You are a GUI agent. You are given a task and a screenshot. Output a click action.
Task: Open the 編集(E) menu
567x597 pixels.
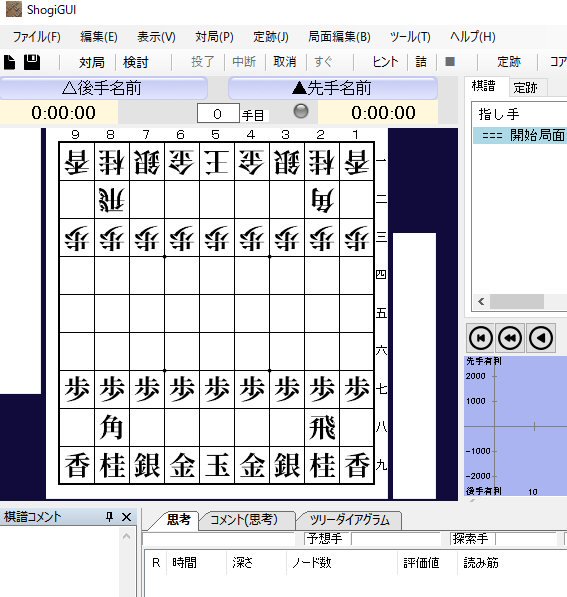pyautogui.click(x=99, y=37)
